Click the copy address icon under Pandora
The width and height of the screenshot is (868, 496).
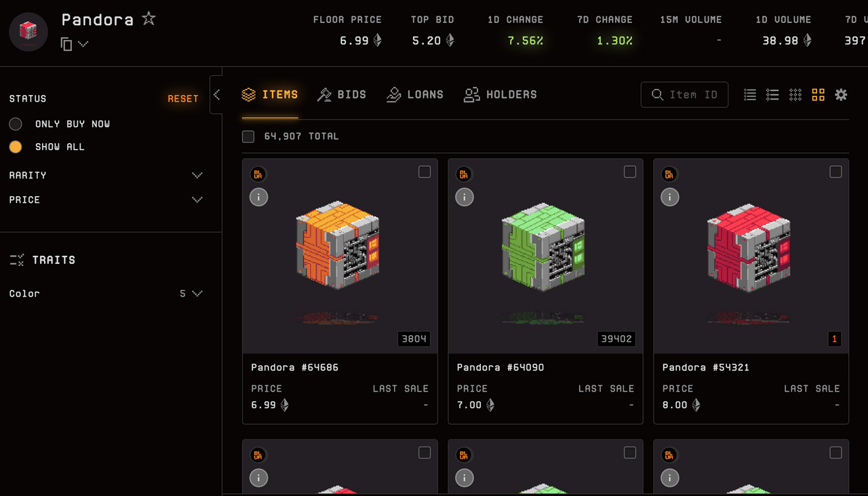66,44
